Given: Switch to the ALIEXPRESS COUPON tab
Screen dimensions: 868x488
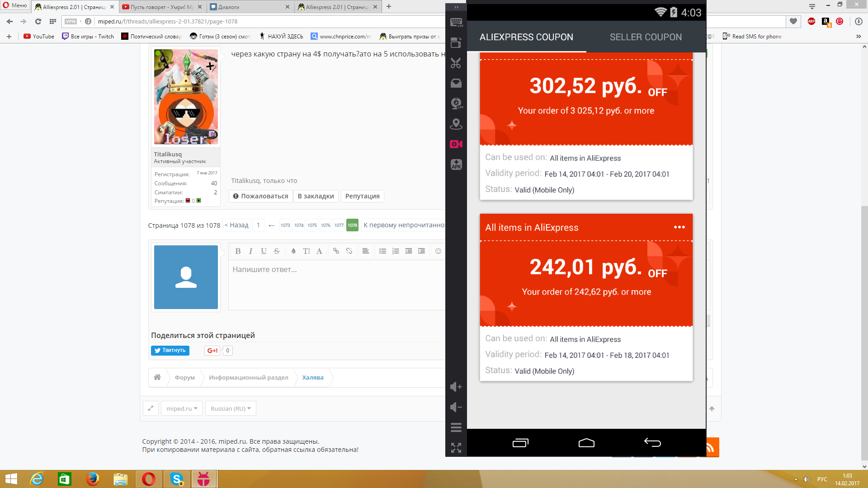Looking at the screenshot, I should [x=526, y=37].
